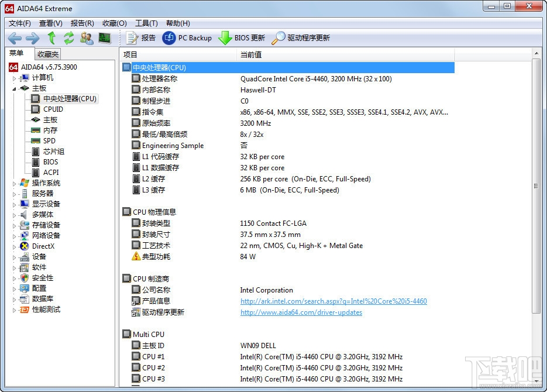
Task: Expand the DirectX tree node
Action: pyautogui.click(x=14, y=246)
